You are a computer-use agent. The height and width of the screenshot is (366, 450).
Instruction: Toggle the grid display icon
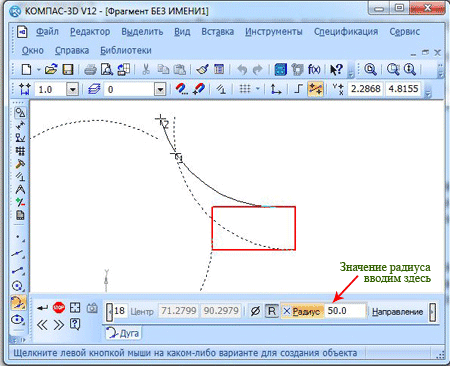click(x=245, y=89)
